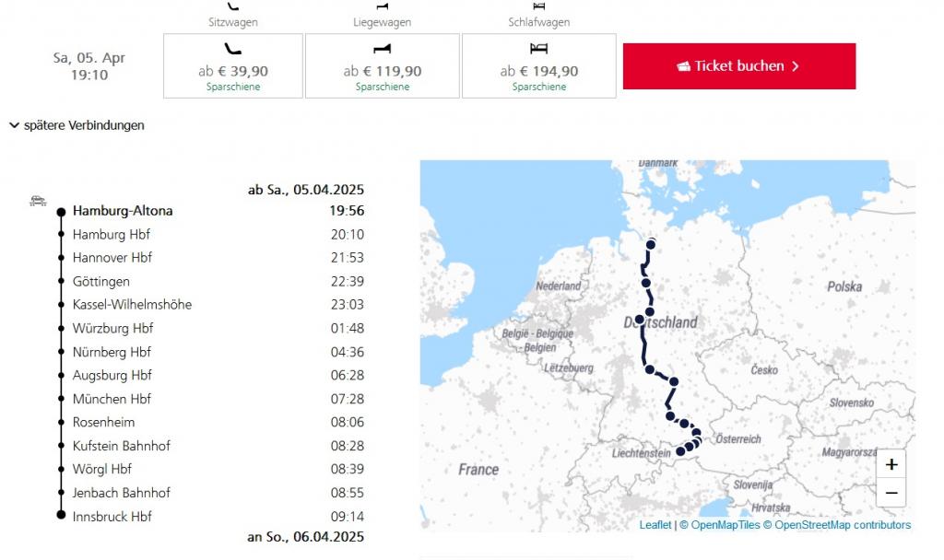This screenshot has height=560, width=944.
Task: Zoom out on the map with minus
Action: point(891,493)
